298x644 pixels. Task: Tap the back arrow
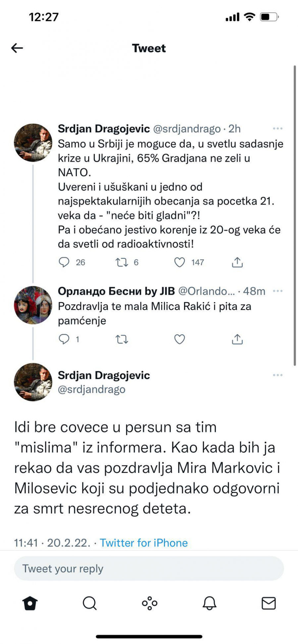pos(17,48)
